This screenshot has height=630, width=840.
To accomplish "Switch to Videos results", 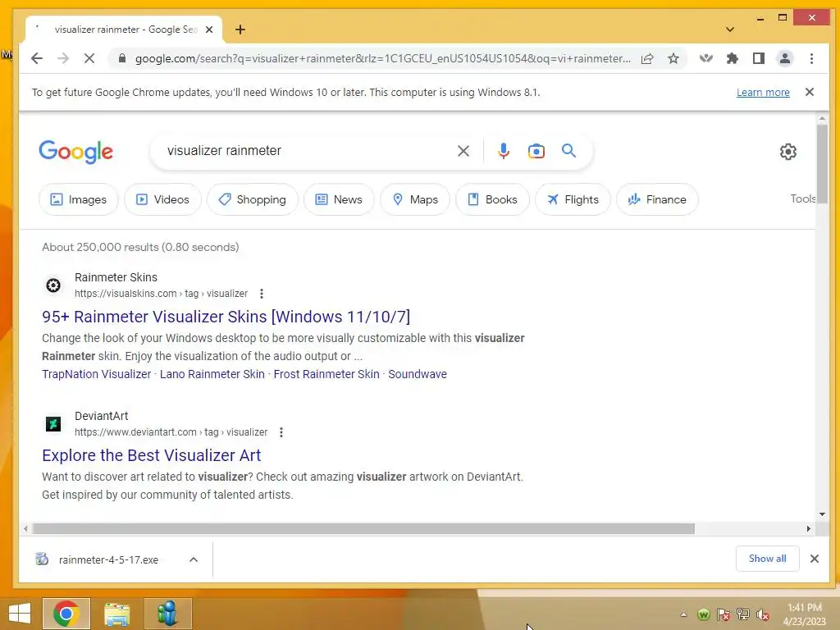I will tap(162, 199).
